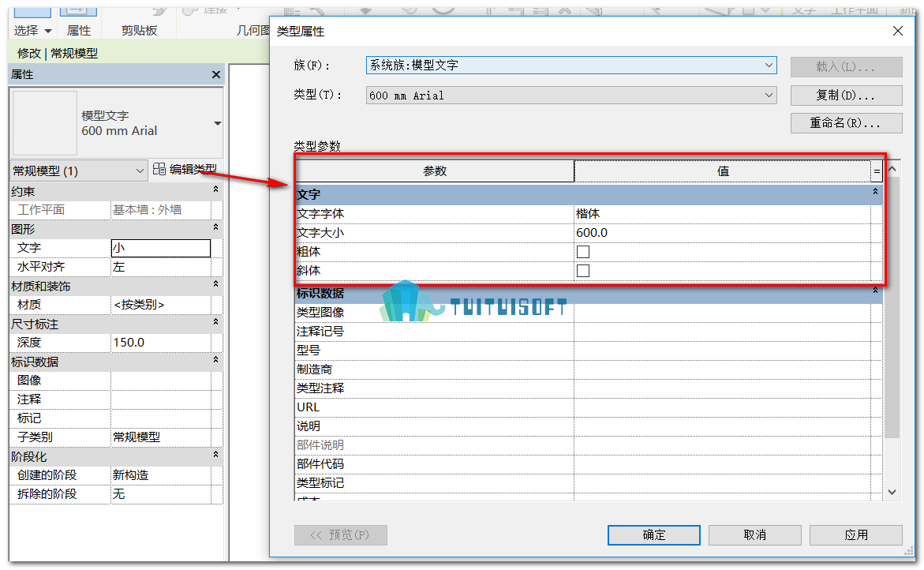Click the = column header button
The height and width of the screenshot is (570, 924).
click(877, 171)
